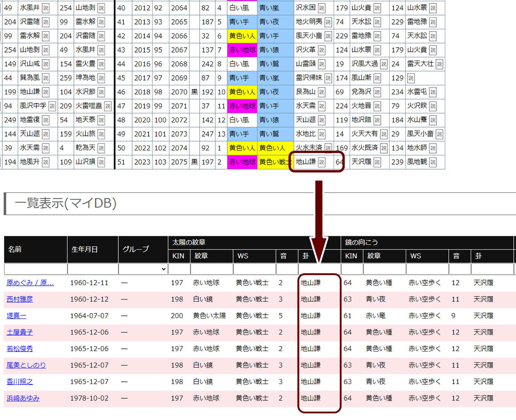Click the 生年月日 filter input field
516x420 pixels.
click(93, 269)
